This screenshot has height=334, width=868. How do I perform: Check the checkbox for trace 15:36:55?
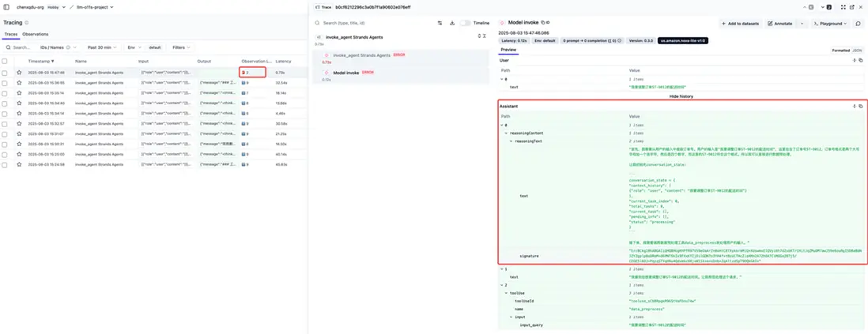point(5,83)
